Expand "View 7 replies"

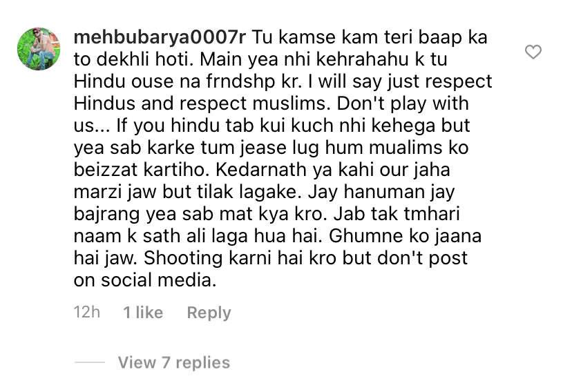174,362
